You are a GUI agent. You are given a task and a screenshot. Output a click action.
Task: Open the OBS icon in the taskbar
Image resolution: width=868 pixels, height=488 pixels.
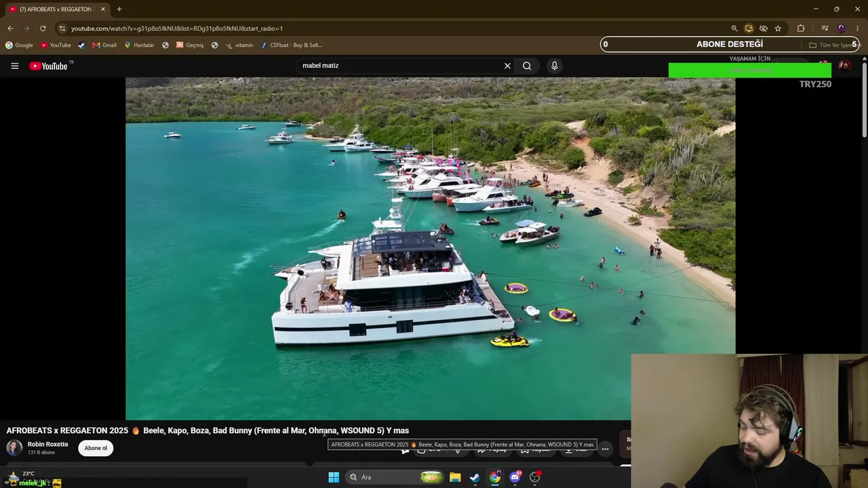535,477
